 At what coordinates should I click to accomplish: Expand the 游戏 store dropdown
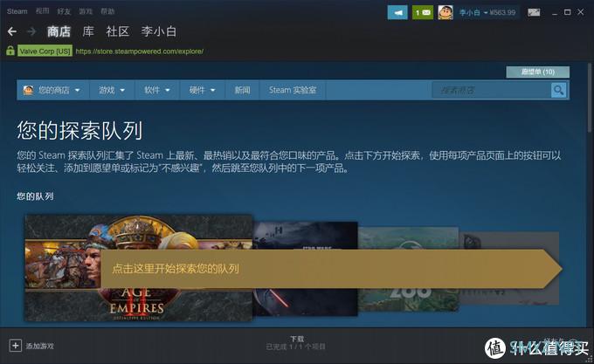coord(112,90)
